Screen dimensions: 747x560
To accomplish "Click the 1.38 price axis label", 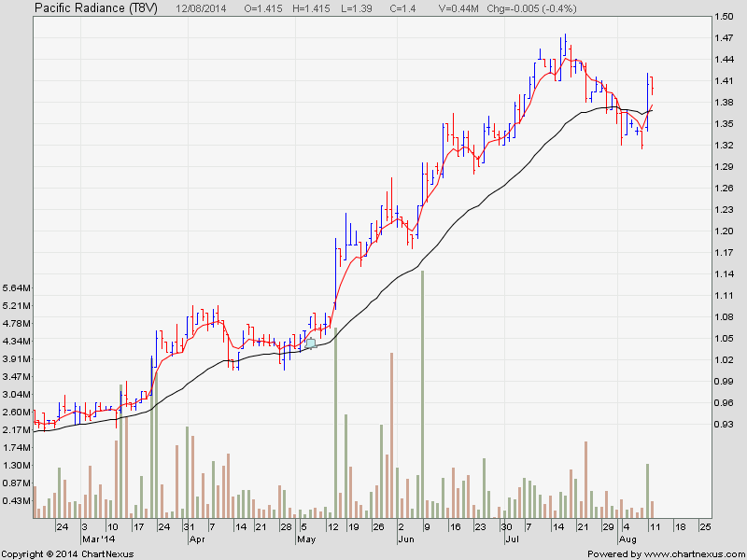I will pyautogui.click(x=724, y=103).
